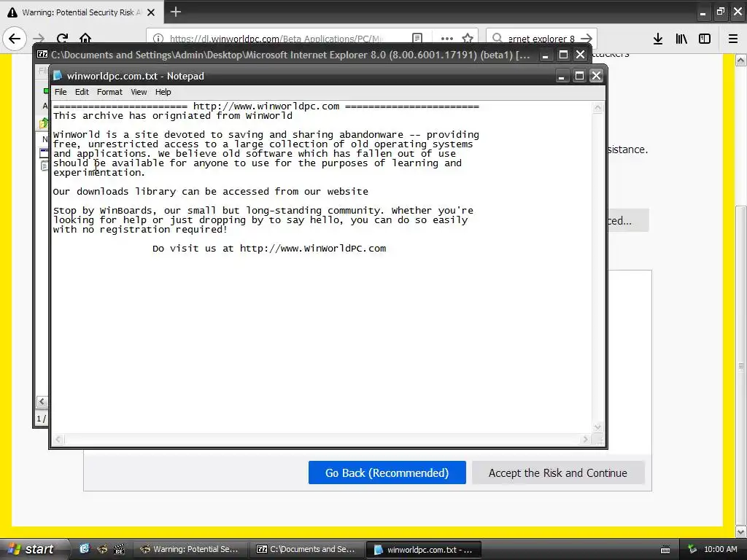
Task: Toggle reader view icon in address bar
Action: tap(417, 39)
